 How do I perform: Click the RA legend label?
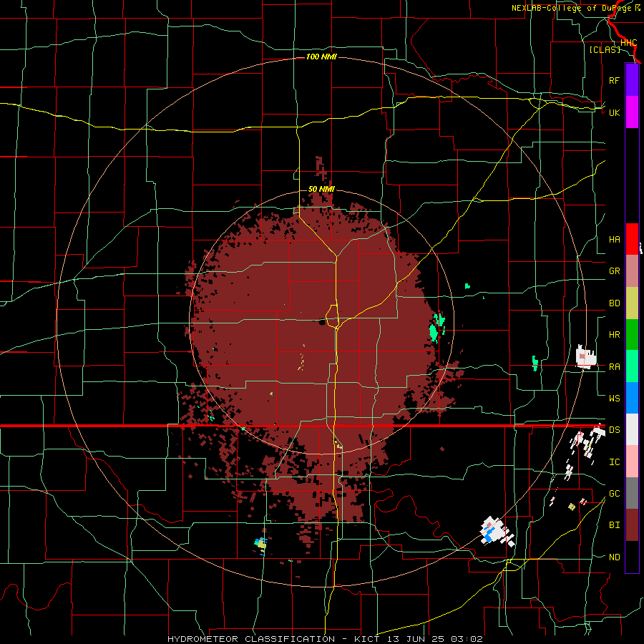[614, 367]
